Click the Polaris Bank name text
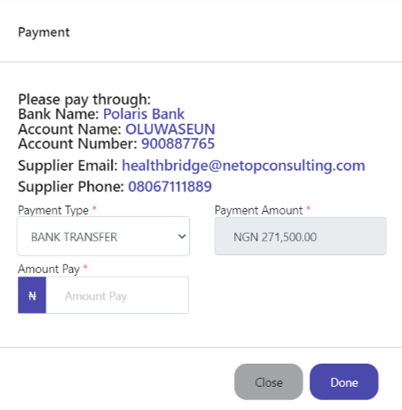The height and width of the screenshot is (410, 402). coord(144,114)
